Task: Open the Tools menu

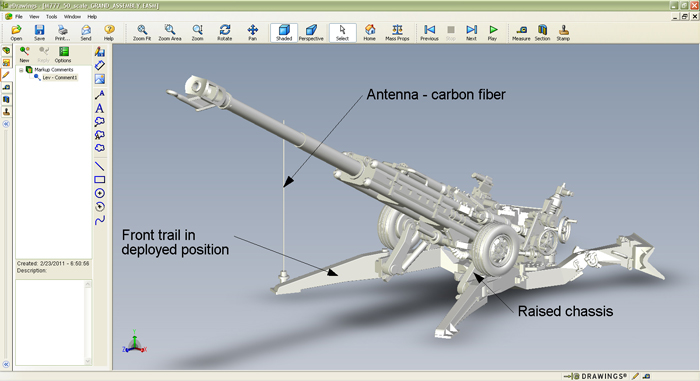Action: (51, 17)
